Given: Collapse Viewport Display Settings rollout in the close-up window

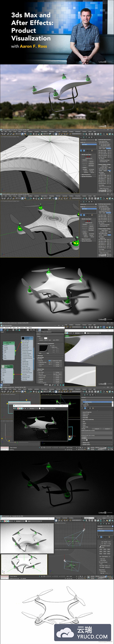Looking at the screenshot, I should (x=105, y=165).
